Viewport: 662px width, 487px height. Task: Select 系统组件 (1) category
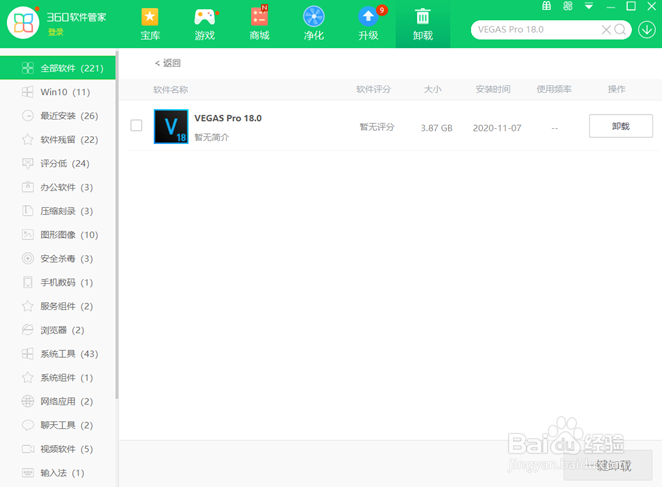(57, 378)
